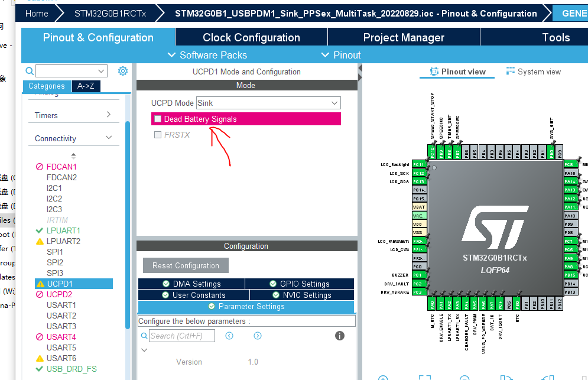Viewport: 588px width, 380px height.
Task: Click the parameter search magnifier icon
Action: [144, 336]
